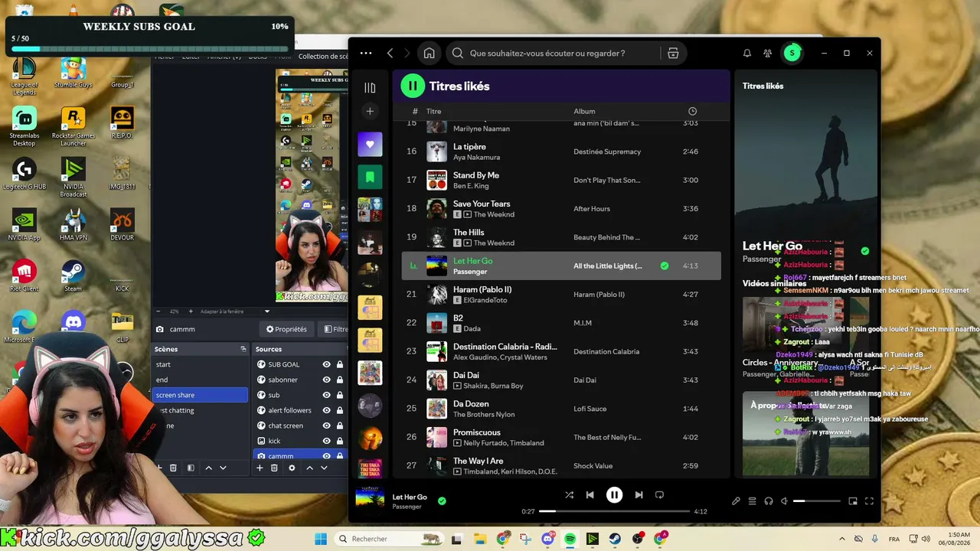Skip to the previous track in Spotify

pos(590,495)
